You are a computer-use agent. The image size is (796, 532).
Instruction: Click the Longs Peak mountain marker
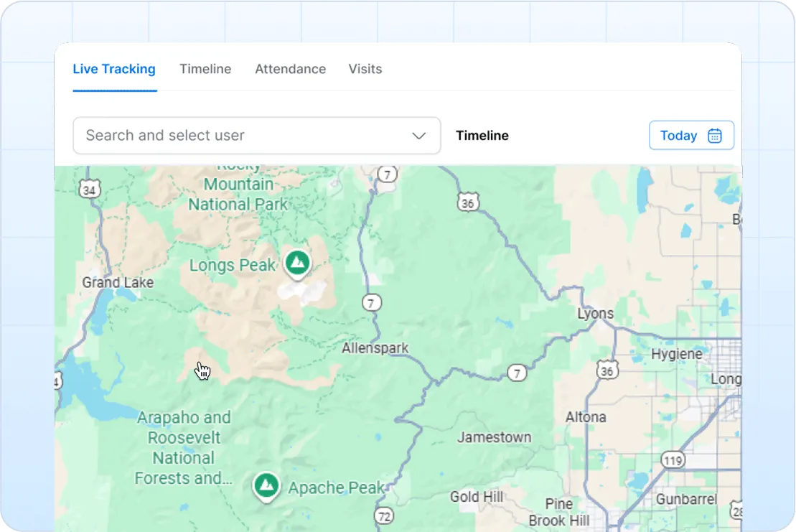297,263
